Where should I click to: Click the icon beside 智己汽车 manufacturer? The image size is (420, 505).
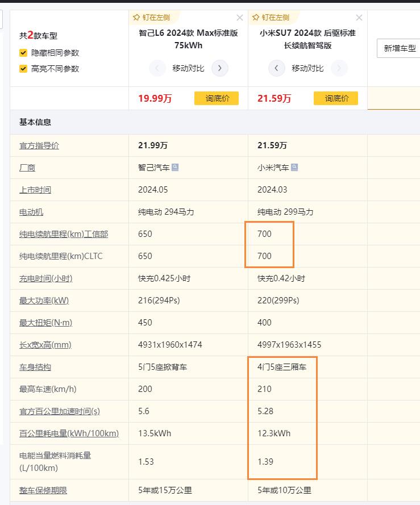(175, 168)
